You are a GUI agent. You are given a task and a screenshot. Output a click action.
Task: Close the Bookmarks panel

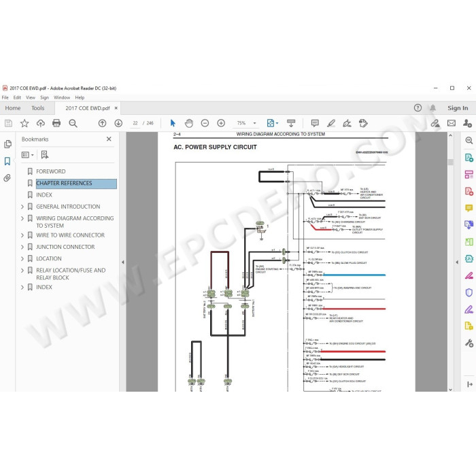coord(109,139)
